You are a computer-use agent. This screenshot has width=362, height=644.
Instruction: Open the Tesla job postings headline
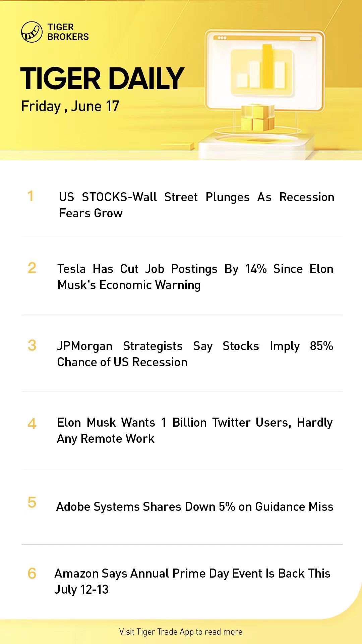(x=195, y=277)
